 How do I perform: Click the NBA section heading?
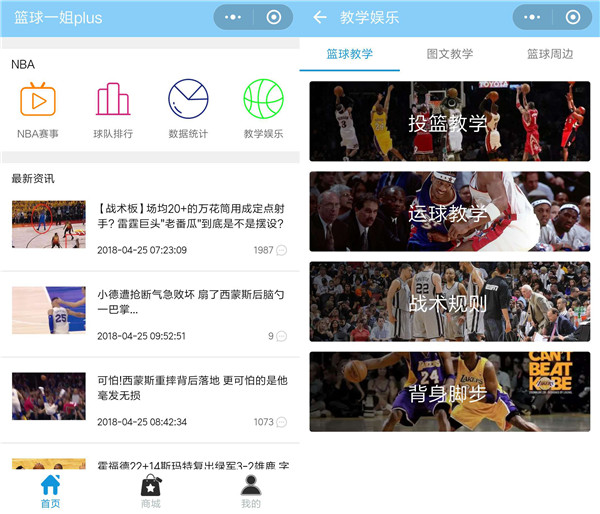(23, 64)
